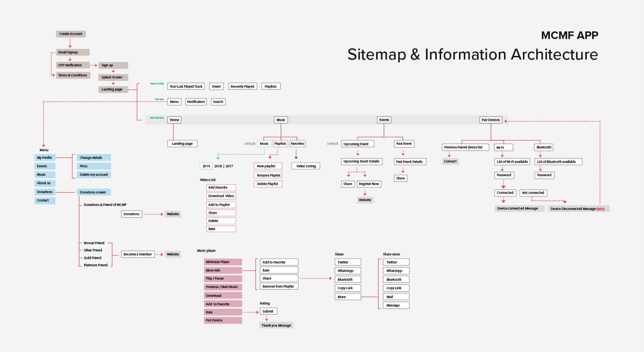This screenshot has height=352, width=644.
Task: Select the Change details box
Action: [x=94, y=158]
